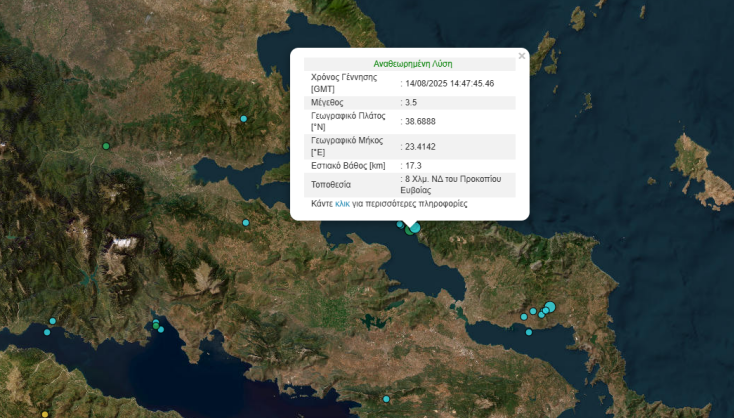The image size is (734, 418).
Task: Click the latitude value 38.6888
Action: 421,121
